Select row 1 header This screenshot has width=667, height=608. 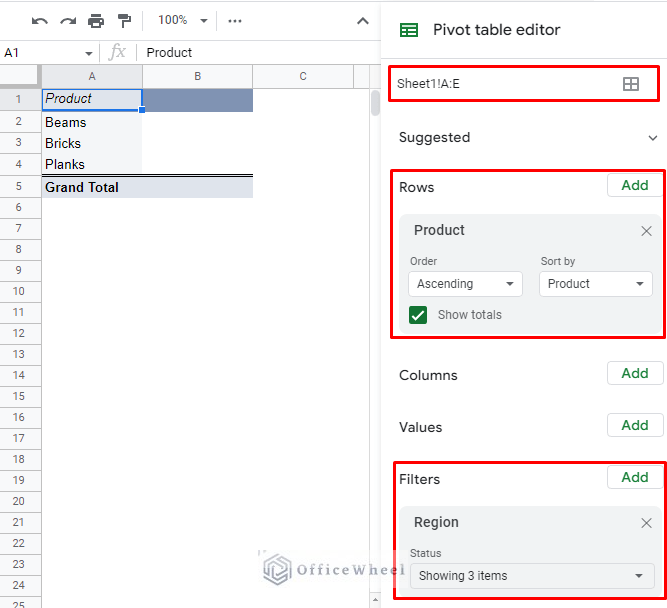click(20, 100)
